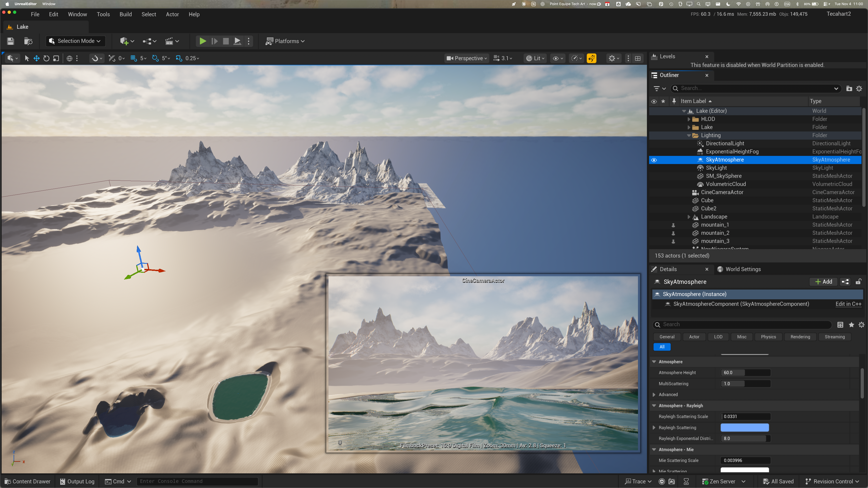Click the Eject button in the play controls
The image size is (868, 488).
(237, 41)
